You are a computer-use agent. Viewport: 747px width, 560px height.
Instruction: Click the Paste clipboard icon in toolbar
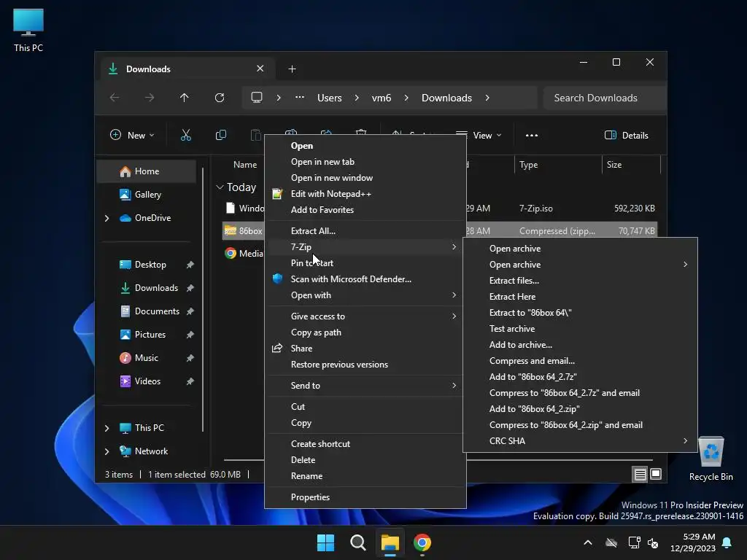pyautogui.click(x=256, y=135)
